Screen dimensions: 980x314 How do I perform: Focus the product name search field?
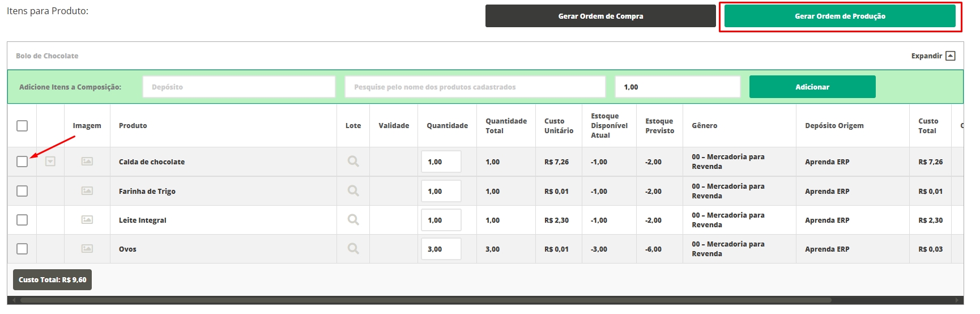pos(475,87)
